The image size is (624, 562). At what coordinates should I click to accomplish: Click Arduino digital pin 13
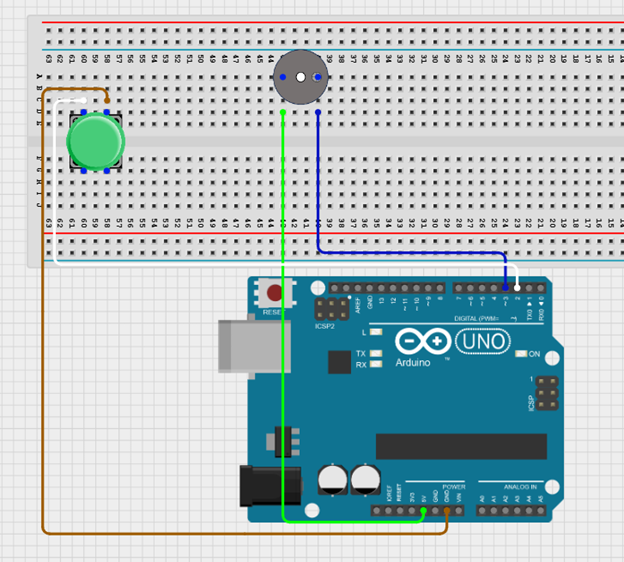(x=381, y=288)
